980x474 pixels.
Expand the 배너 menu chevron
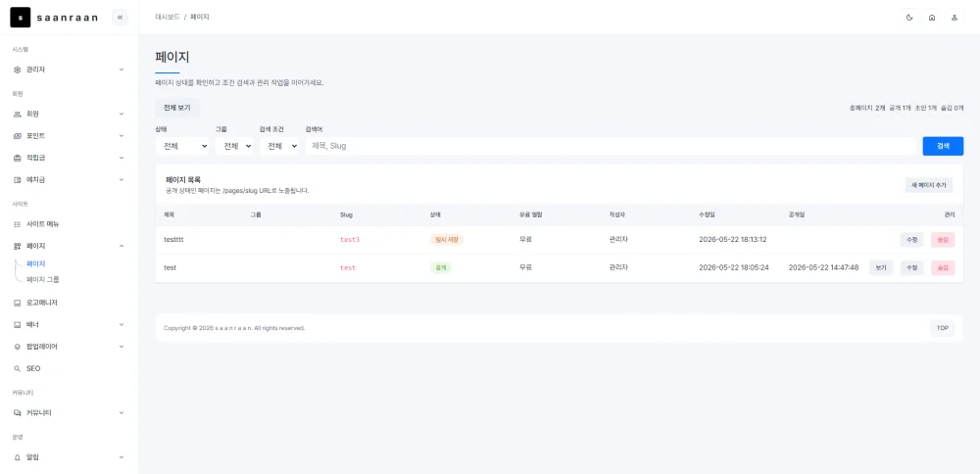122,325
